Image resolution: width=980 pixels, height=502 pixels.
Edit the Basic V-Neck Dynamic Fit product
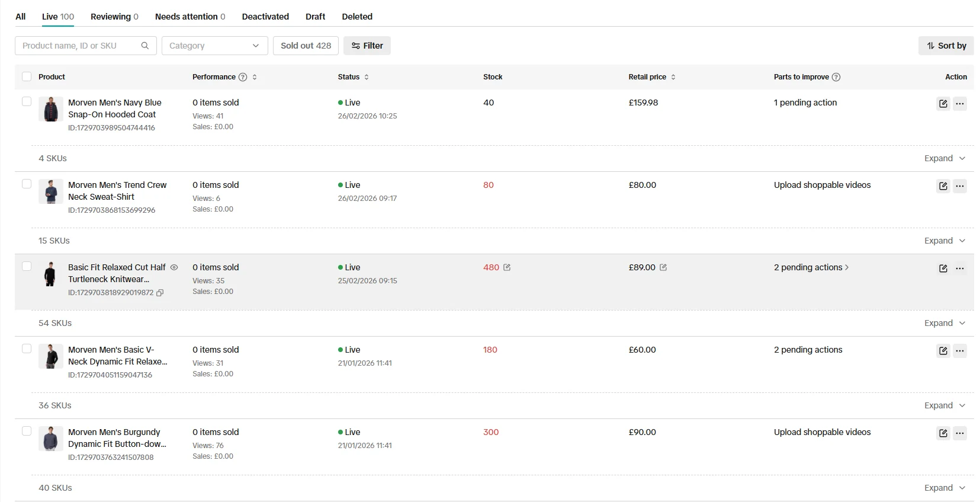[943, 351]
